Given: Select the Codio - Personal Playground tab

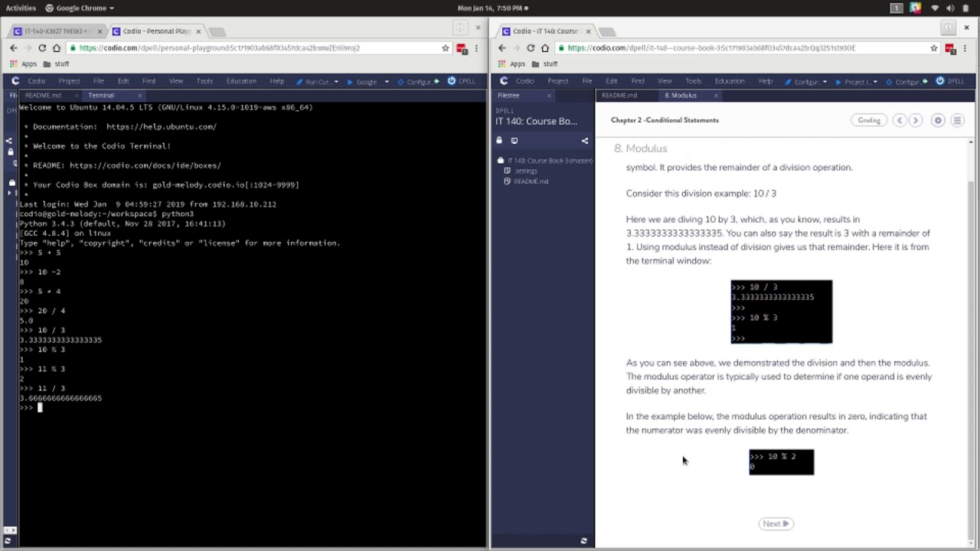Looking at the screenshot, I should pos(156,31).
